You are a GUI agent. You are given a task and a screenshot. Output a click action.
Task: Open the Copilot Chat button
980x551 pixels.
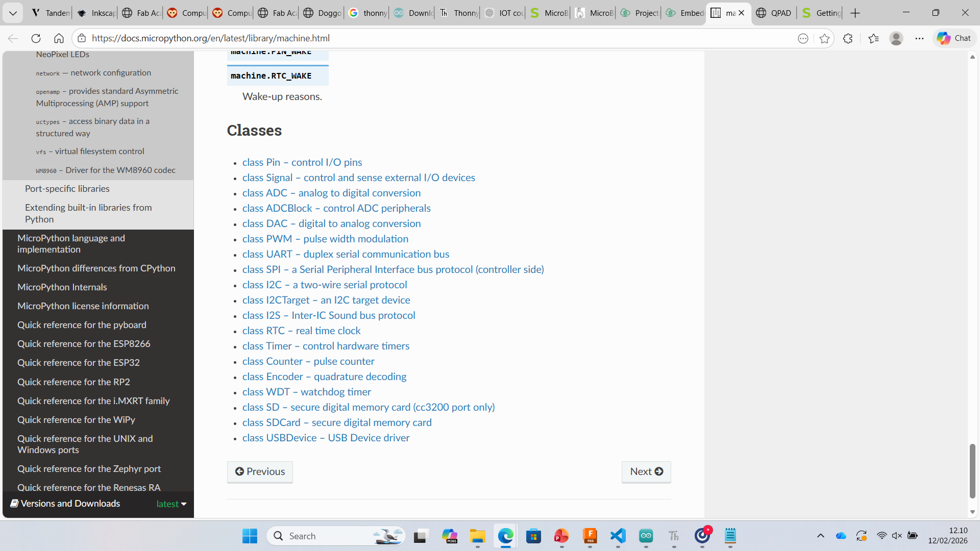954,38
